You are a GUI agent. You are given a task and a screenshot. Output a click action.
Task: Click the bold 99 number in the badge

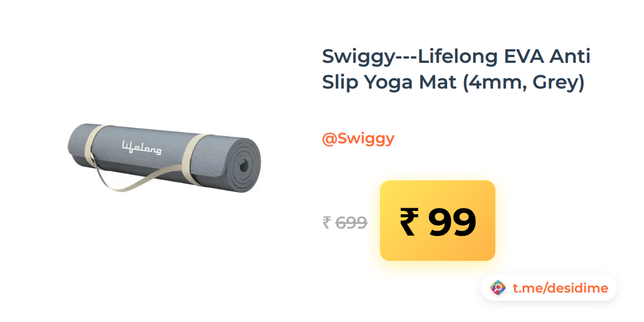452,222
